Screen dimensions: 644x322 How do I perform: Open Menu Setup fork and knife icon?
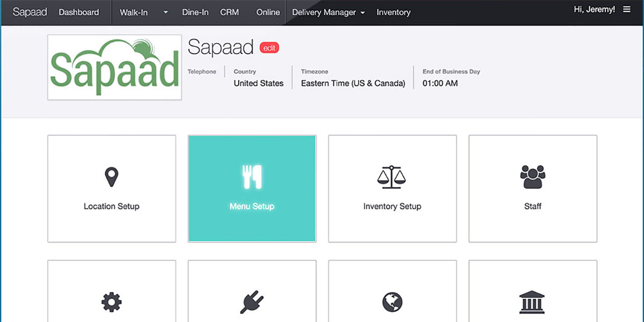click(252, 177)
